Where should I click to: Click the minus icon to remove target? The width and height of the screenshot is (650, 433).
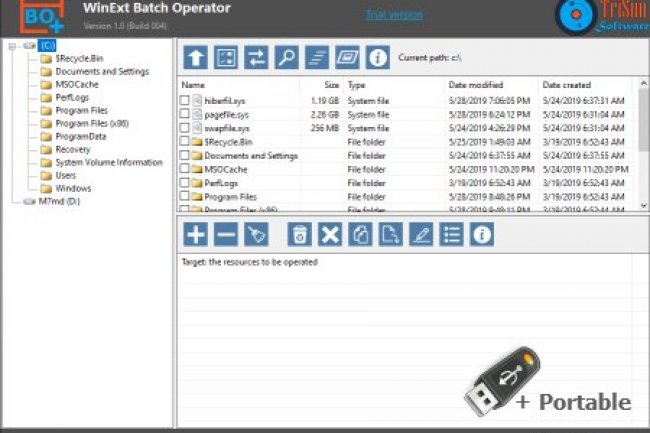click(226, 235)
